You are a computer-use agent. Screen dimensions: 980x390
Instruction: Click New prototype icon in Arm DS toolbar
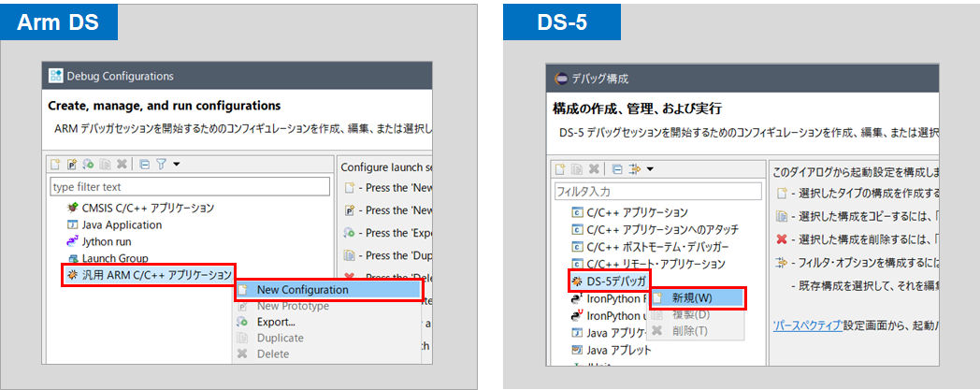point(72,165)
